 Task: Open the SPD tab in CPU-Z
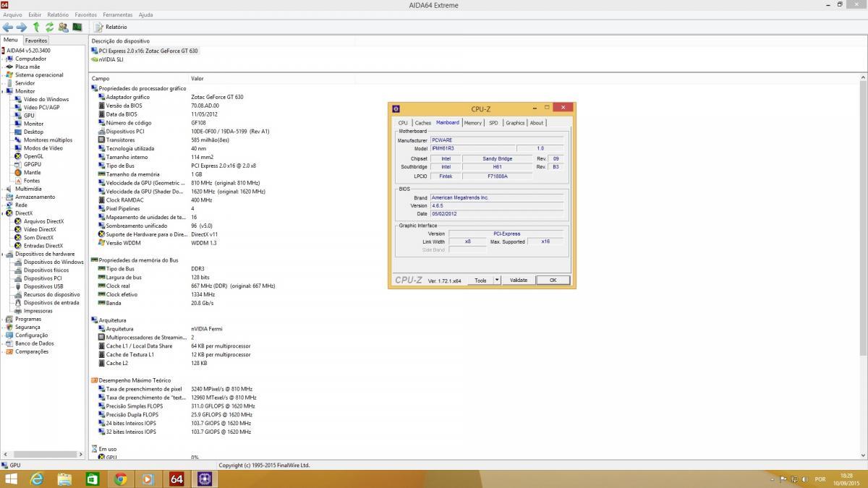coord(493,123)
